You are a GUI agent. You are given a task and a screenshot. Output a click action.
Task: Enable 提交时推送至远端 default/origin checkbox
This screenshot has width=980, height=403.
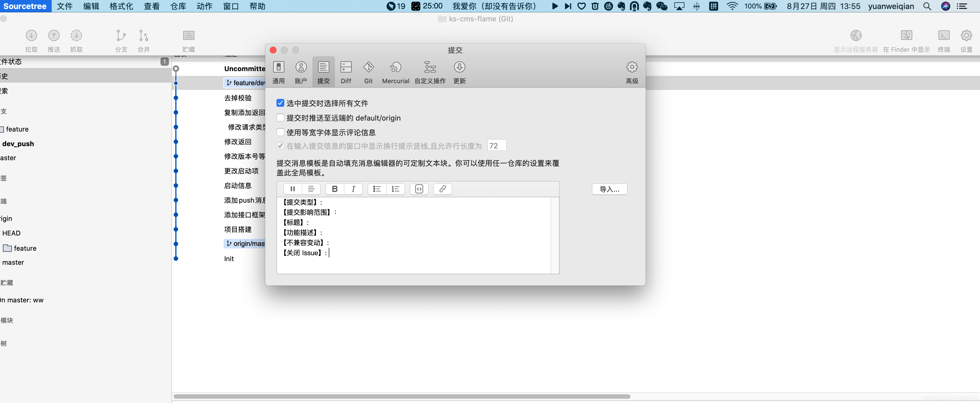(x=281, y=117)
